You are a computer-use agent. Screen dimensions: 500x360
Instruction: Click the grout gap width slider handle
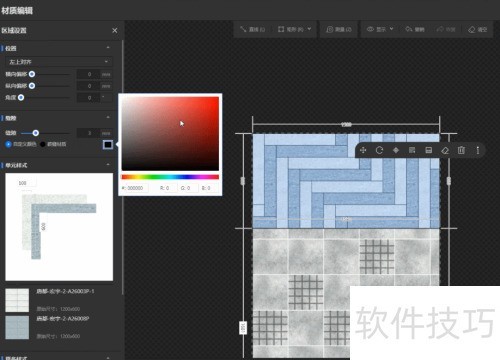click(x=35, y=133)
